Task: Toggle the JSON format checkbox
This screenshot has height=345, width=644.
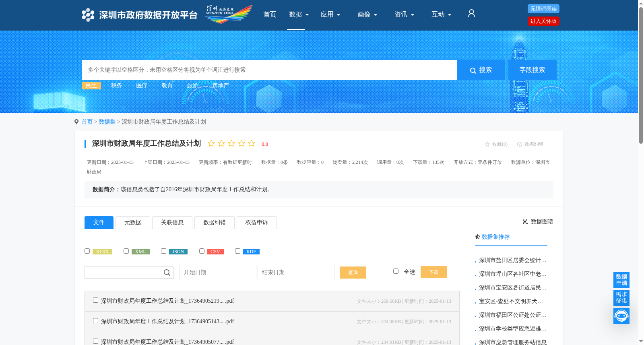Action: (x=163, y=251)
